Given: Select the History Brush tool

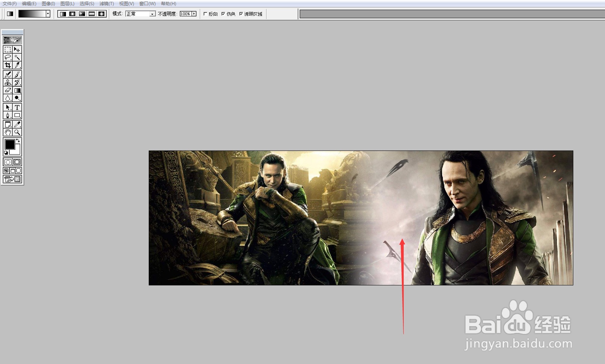Looking at the screenshot, I should pyautogui.click(x=17, y=82).
